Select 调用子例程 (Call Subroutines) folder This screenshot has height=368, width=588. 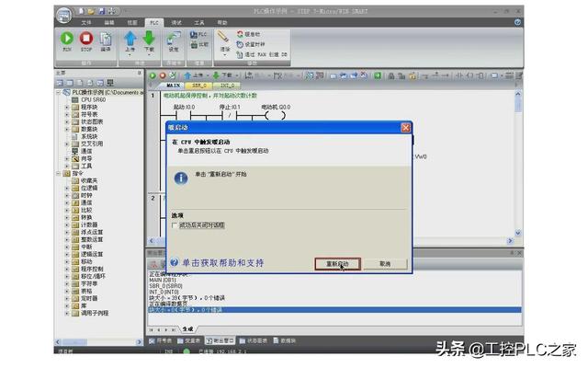[90, 313]
